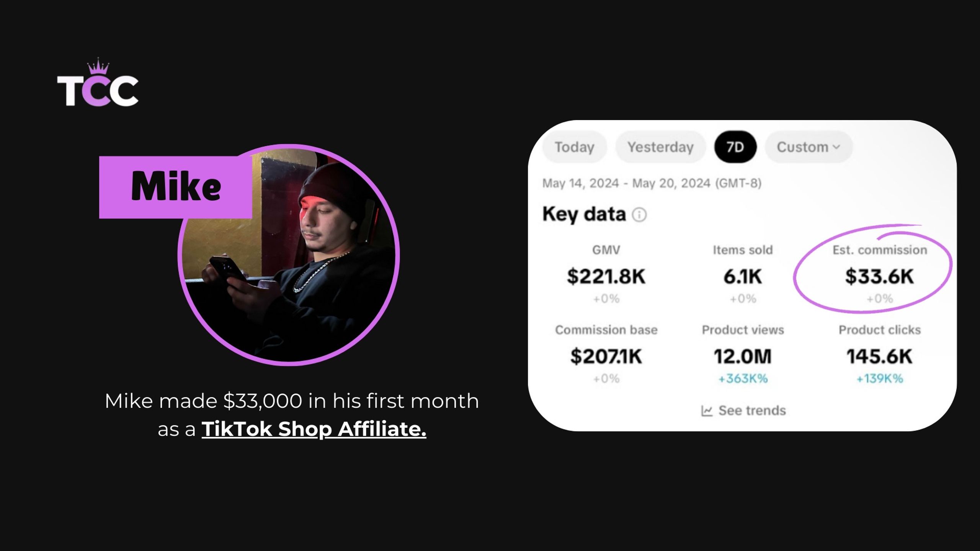Click the info icon beside Key data
The height and width of the screenshot is (551, 980).
tap(639, 215)
